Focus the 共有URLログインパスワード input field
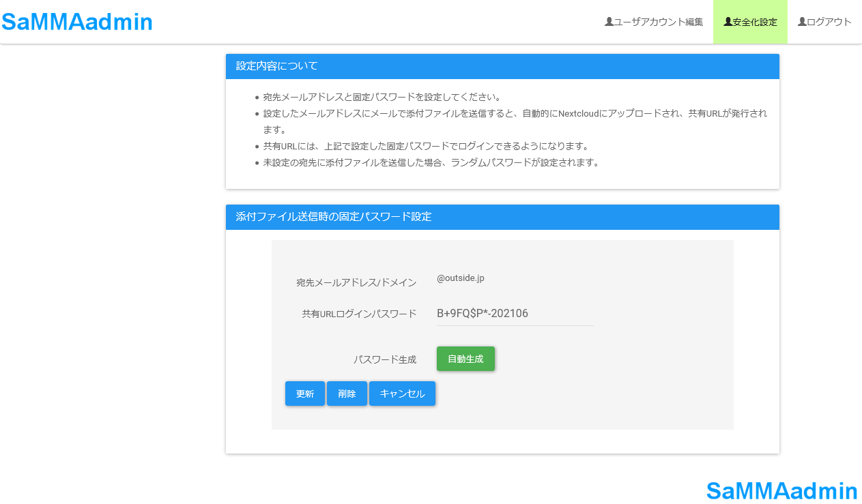Image resolution: width=862 pixels, height=504 pixels. (515, 314)
